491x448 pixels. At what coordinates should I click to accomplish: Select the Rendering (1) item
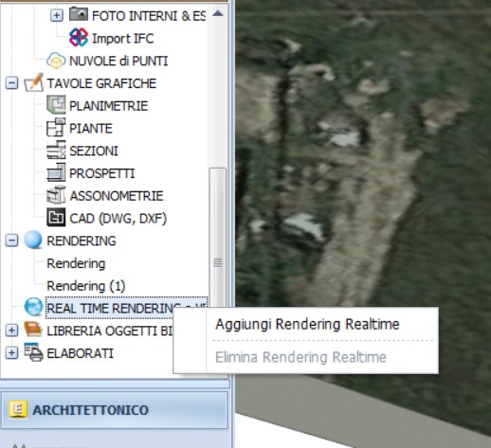click(x=86, y=286)
